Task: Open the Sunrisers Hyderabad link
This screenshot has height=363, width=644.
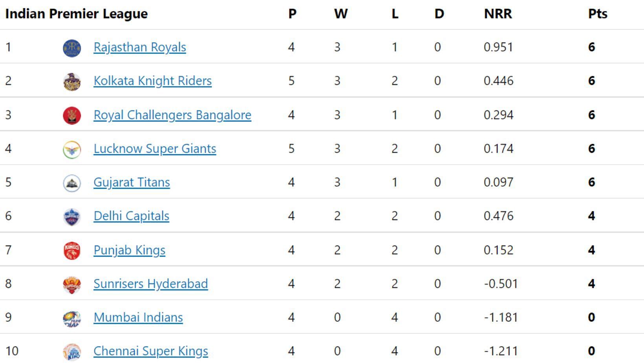Action: (150, 284)
